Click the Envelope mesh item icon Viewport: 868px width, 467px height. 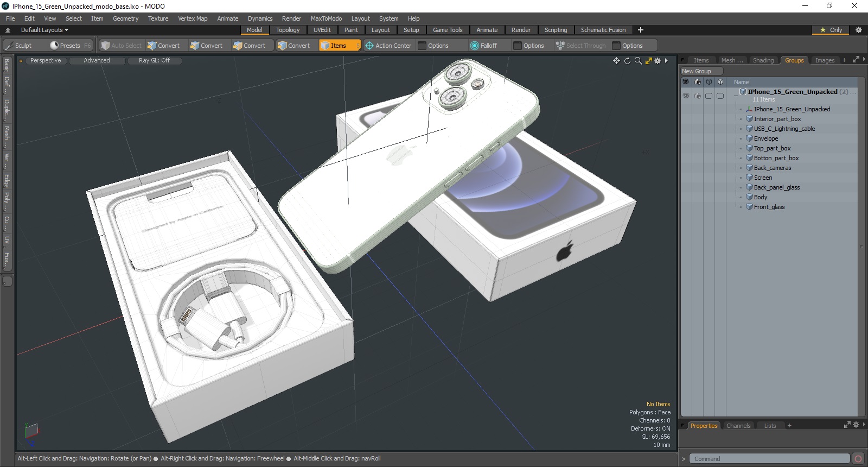pyautogui.click(x=749, y=138)
